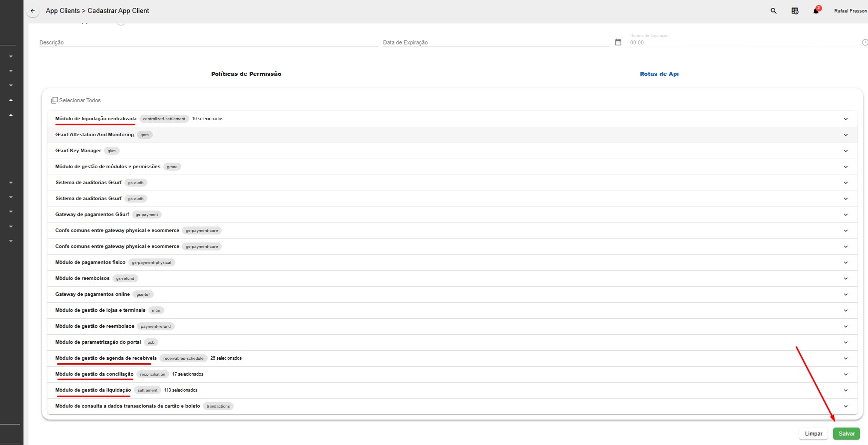Expand Módulo de gestão da conciliação

click(846, 374)
